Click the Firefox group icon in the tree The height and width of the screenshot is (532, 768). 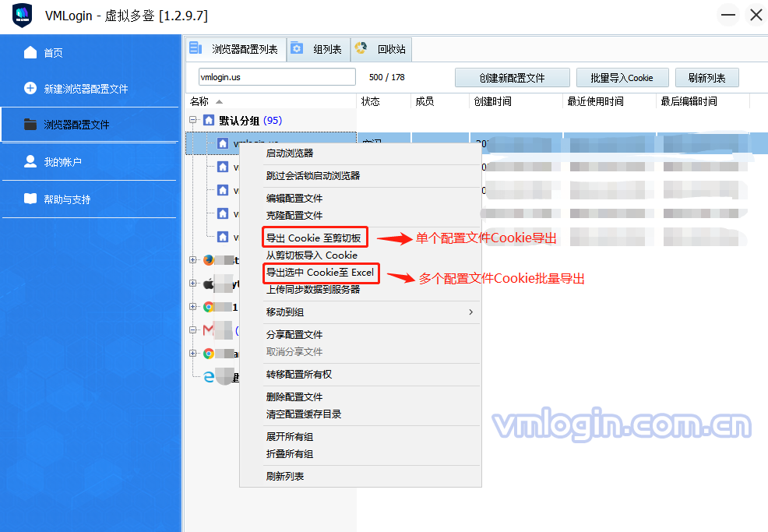[209, 260]
